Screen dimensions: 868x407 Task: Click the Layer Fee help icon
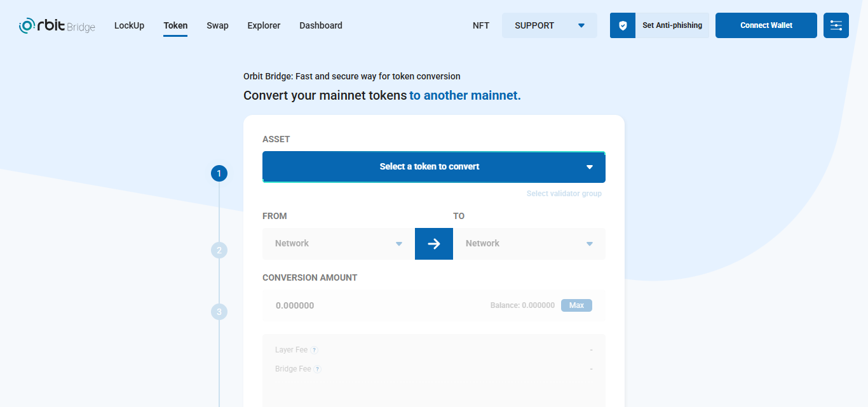click(x=314, y=350)
